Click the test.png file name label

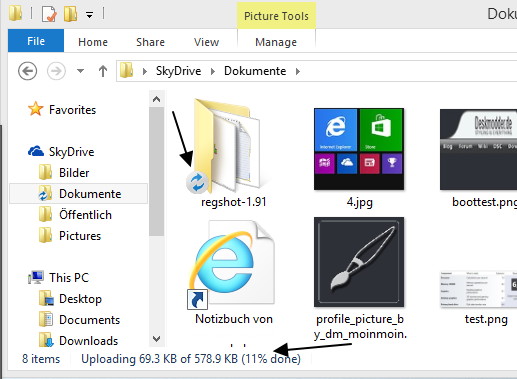[486, 319]
